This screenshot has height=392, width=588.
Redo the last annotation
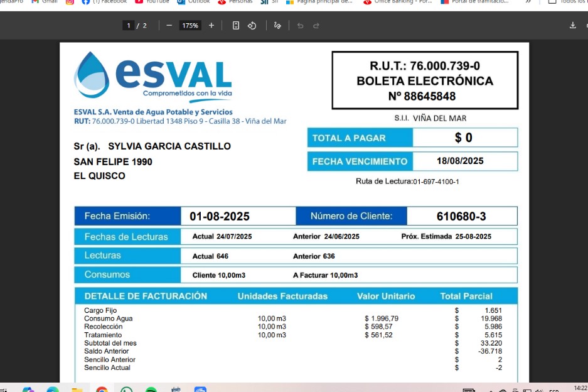pyautogui.click(x=315, y=26)
